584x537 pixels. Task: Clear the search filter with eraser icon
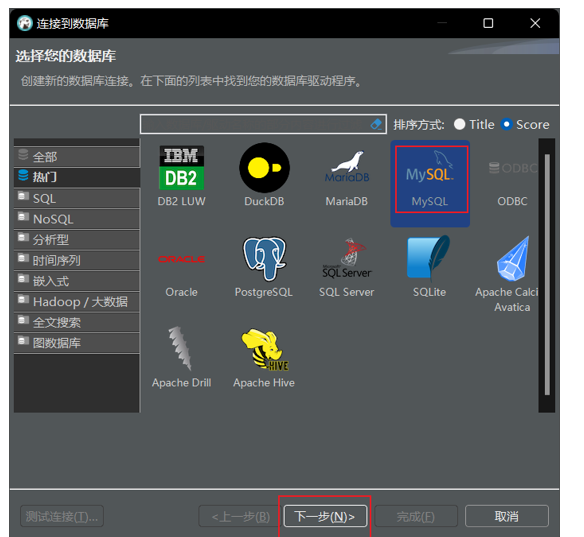pos(376,124)
